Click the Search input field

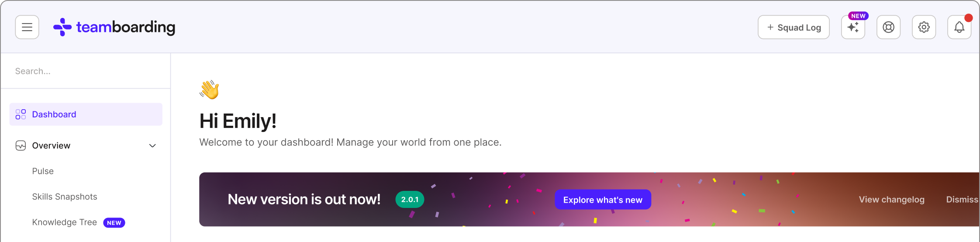pos(86,71)
